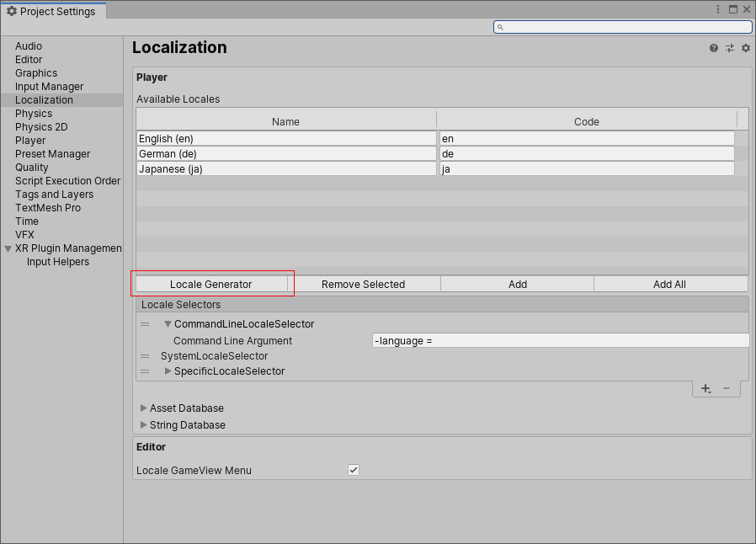The image size is (756, 544).
Task: Select Audio in the settings sidebar
Action: click(x=29, y=45)
